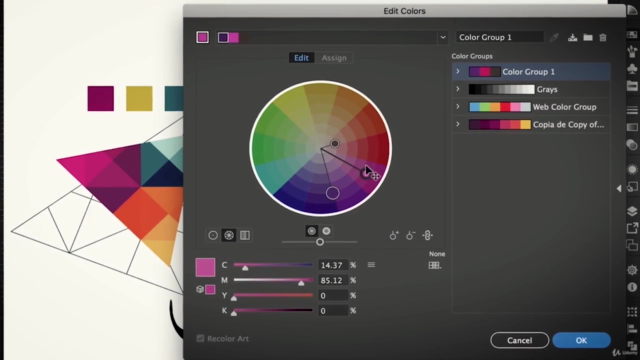Click the M value field 85.12
The image size is (640, 360).
[333, 280]
